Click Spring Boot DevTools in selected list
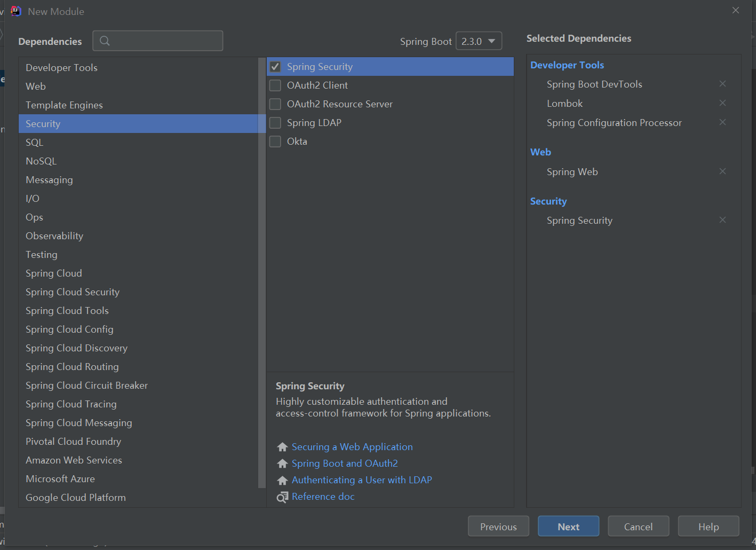This screenshot has height=550, width=756. point(594,84)
